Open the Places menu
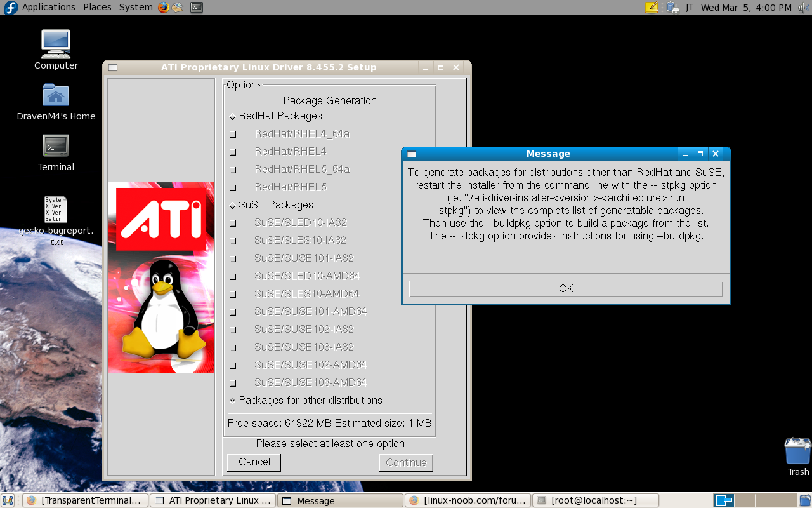 point(97,7)
